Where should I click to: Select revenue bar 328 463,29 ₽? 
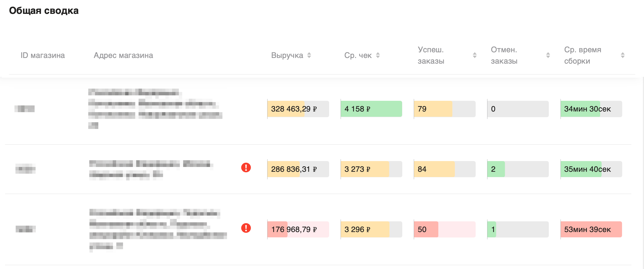298,109
